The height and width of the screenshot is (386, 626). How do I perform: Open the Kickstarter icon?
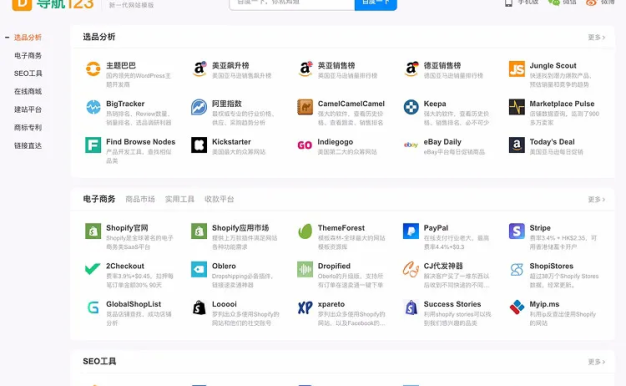click(199, 145)
